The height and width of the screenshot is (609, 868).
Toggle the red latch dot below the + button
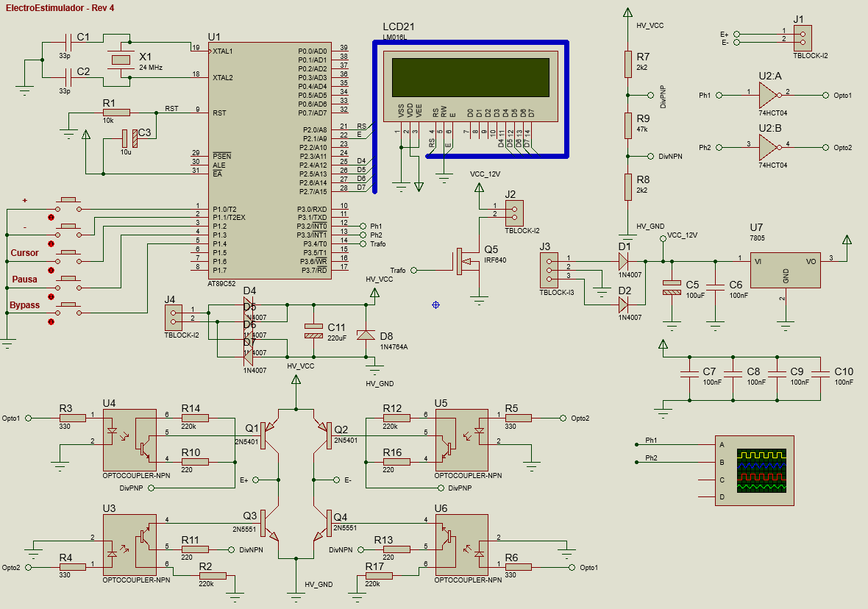51,218
